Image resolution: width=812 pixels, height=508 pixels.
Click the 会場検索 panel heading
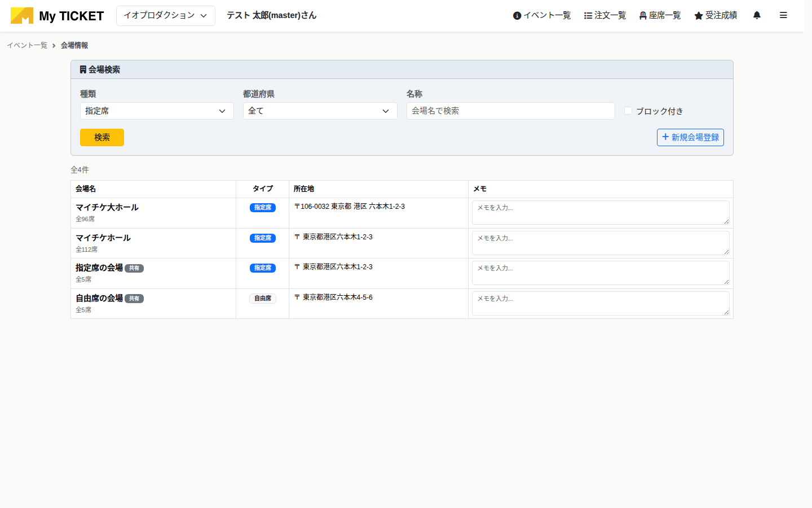pyautogui.click(x=100, y=69)
